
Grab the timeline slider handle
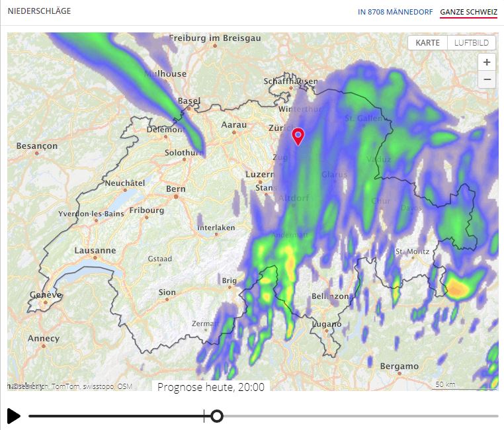click(x=216, y=416)
